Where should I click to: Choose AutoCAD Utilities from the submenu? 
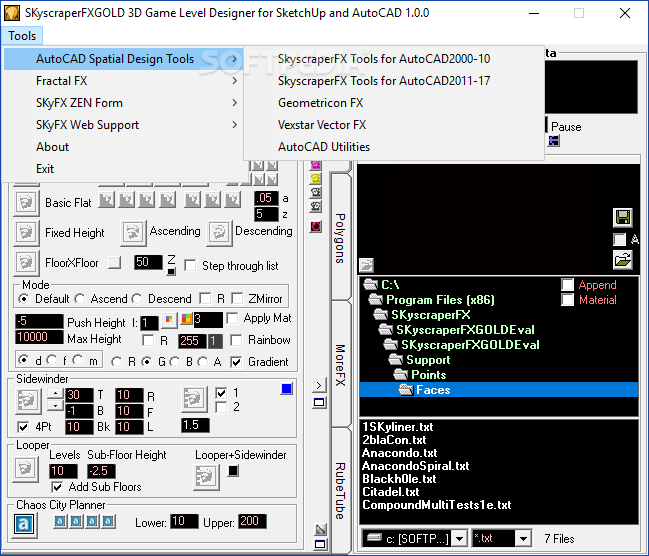tap(394, 147)
